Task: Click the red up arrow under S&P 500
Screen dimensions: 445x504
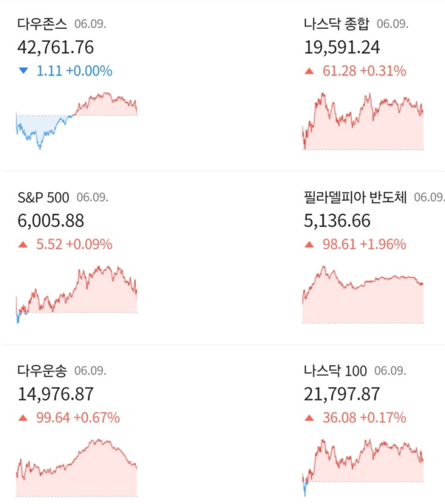Action: click(23, 245)
